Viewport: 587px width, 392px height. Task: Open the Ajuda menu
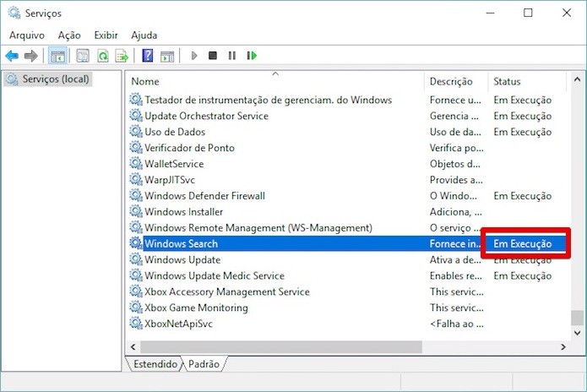tap(144, 35)
